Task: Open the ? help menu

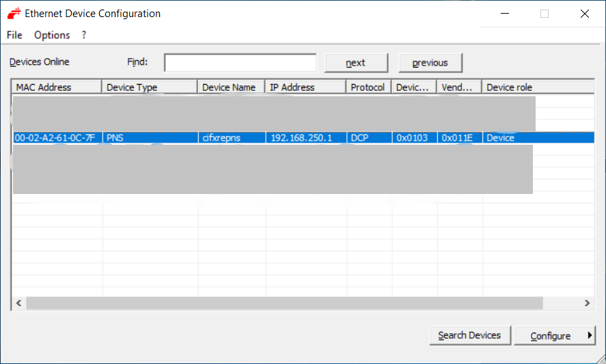Action: click(x=84, y=35)
